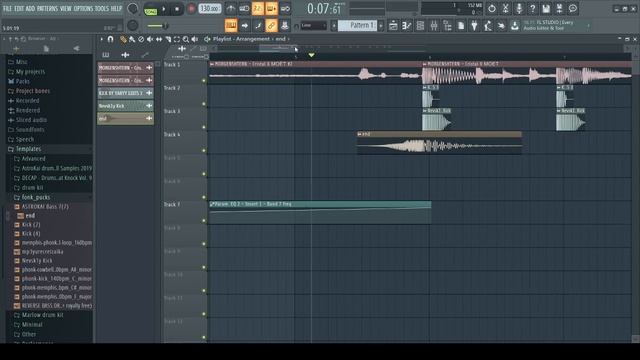Screen dimensions: 640x360
Task: Select the playlist Slice tool
Action: point(168,39)
